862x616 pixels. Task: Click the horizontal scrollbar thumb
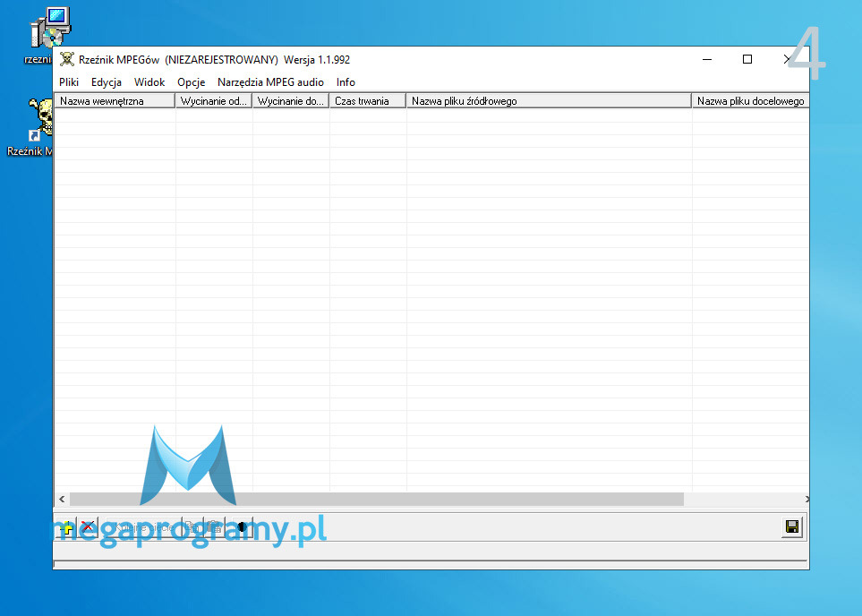[377, 499]
